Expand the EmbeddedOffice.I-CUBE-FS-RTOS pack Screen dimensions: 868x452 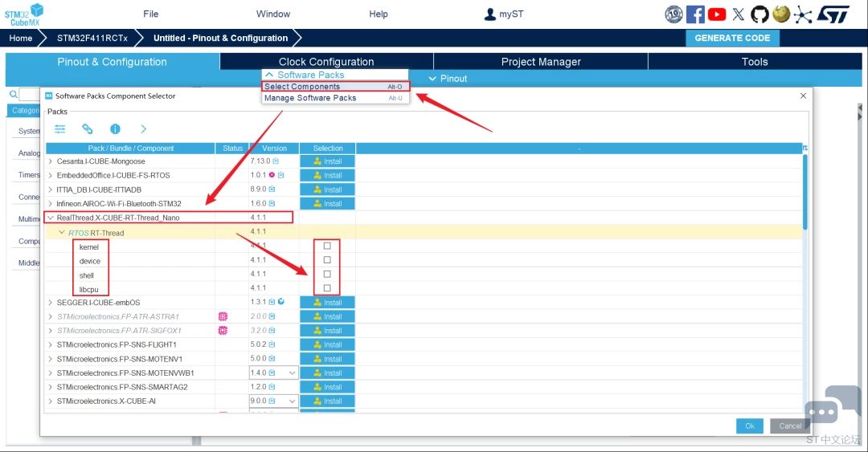(x=51, y=175)
